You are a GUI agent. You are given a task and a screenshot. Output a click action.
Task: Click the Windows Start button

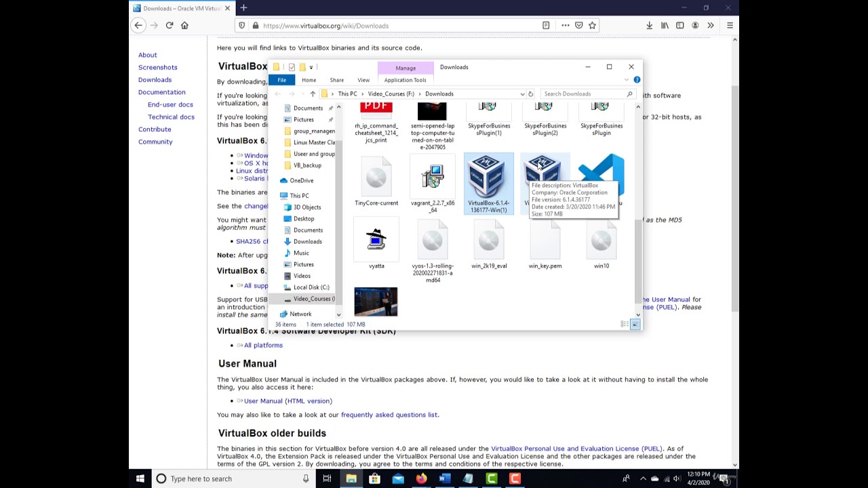click(140, 479)
